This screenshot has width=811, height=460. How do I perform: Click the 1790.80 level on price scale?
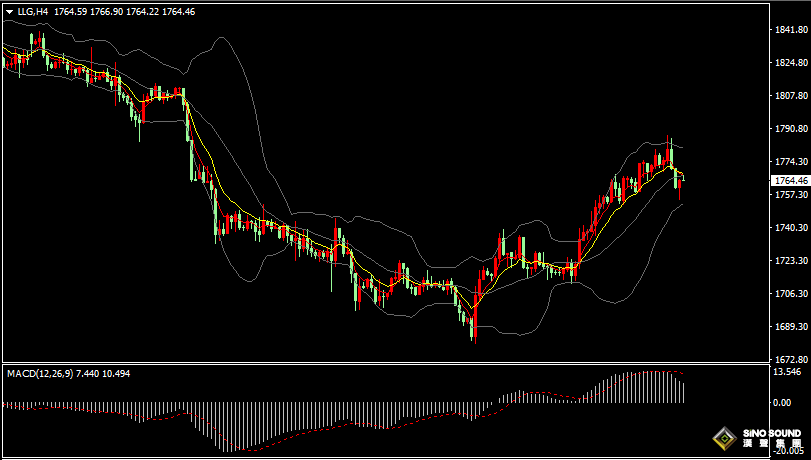[791, 129]
